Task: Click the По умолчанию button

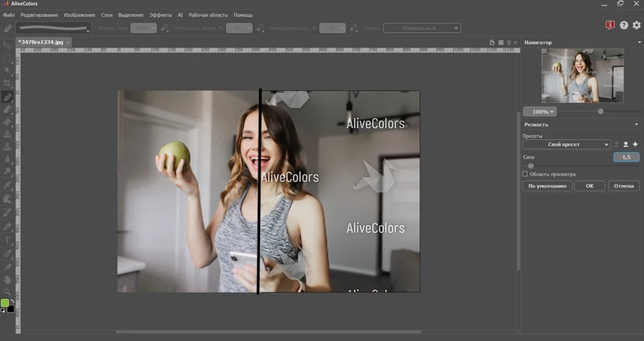Action: (x=547, y=186)
